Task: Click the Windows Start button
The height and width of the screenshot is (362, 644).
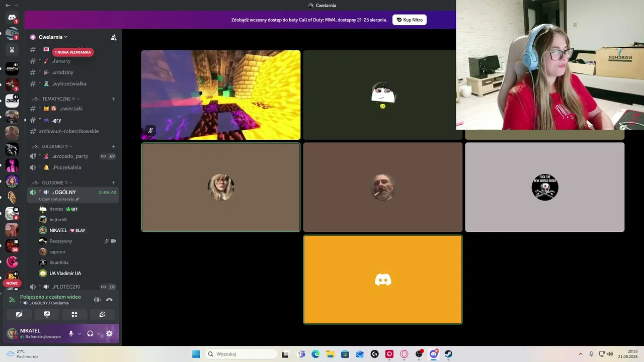Action: [x=196, y=354]
